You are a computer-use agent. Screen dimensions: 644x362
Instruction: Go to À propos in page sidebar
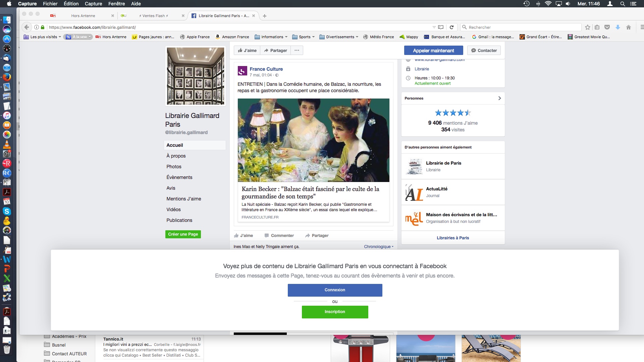pos(176,156)
